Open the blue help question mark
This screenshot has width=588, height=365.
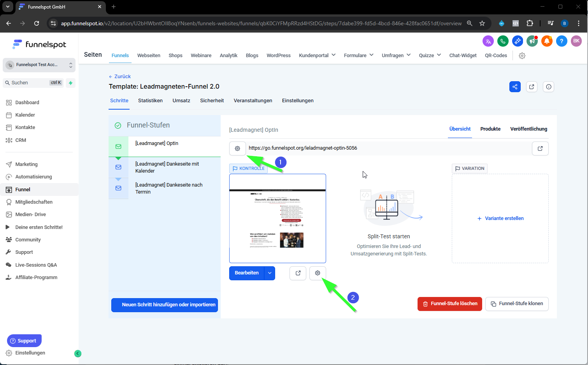click(562, 41)
